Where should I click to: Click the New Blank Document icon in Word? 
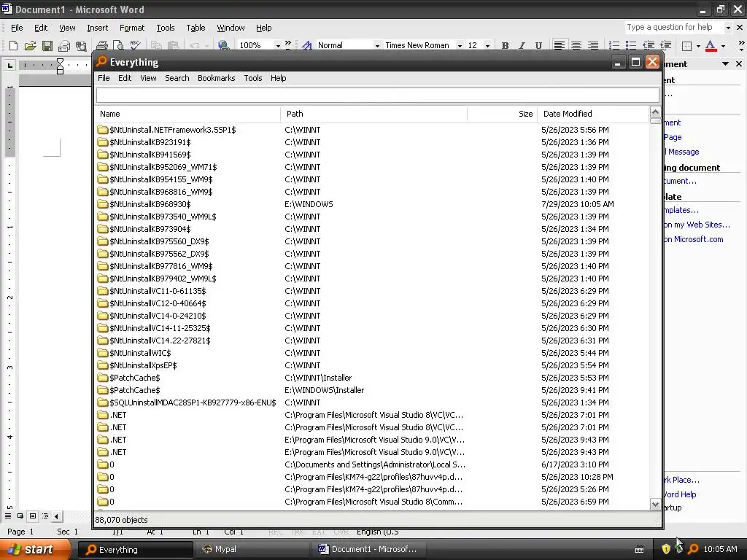pos(13,45)
